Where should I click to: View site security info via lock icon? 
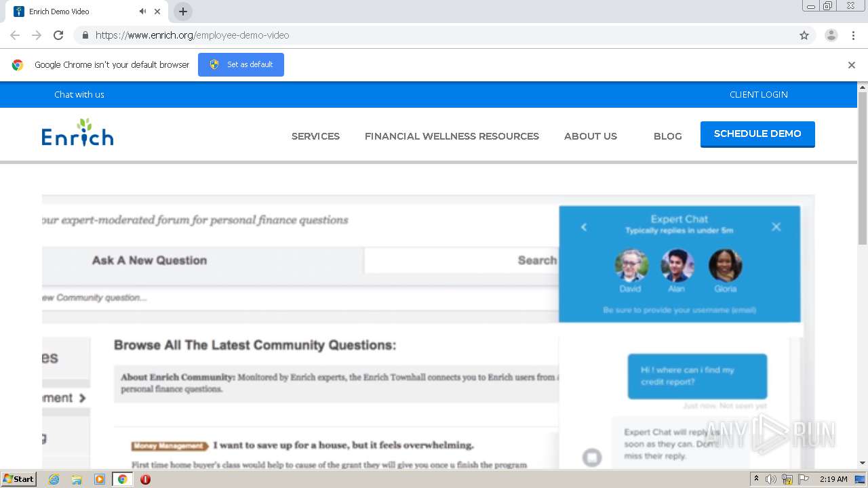point(85,35)
